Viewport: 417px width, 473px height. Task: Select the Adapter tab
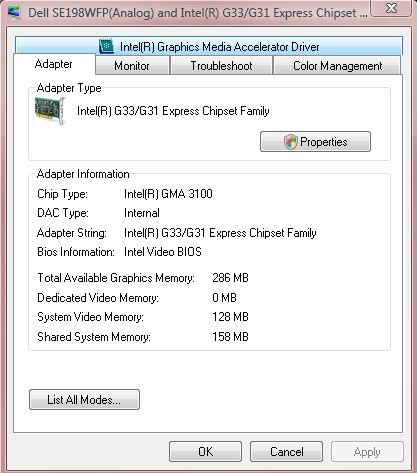54,64
